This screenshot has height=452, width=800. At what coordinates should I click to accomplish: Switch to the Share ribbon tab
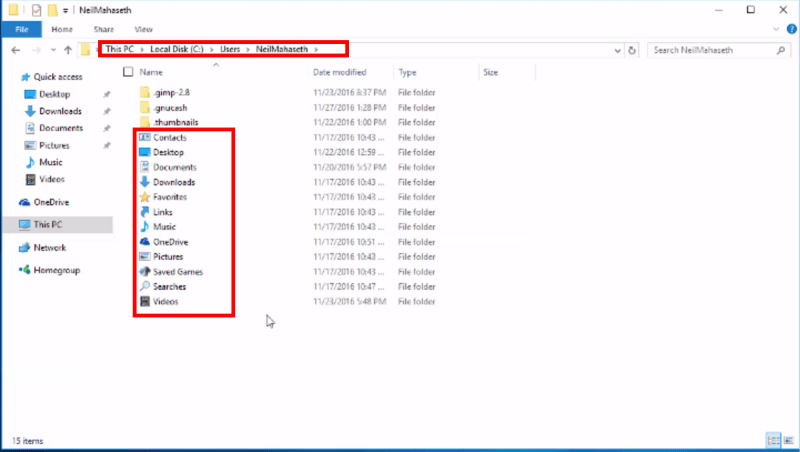click(104, 29)
